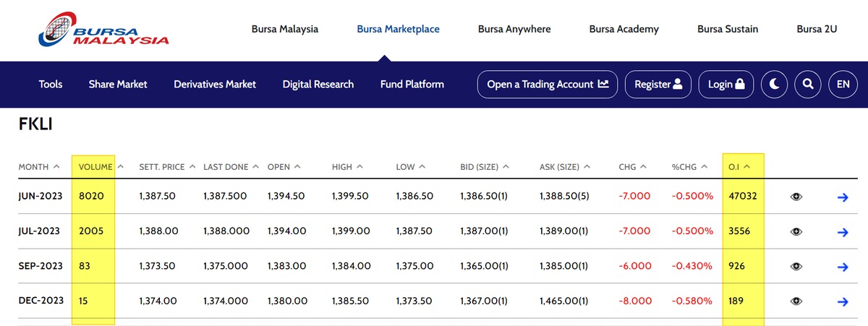Open the Tools menu
This screenshot has height=326, width=868.
51,85
